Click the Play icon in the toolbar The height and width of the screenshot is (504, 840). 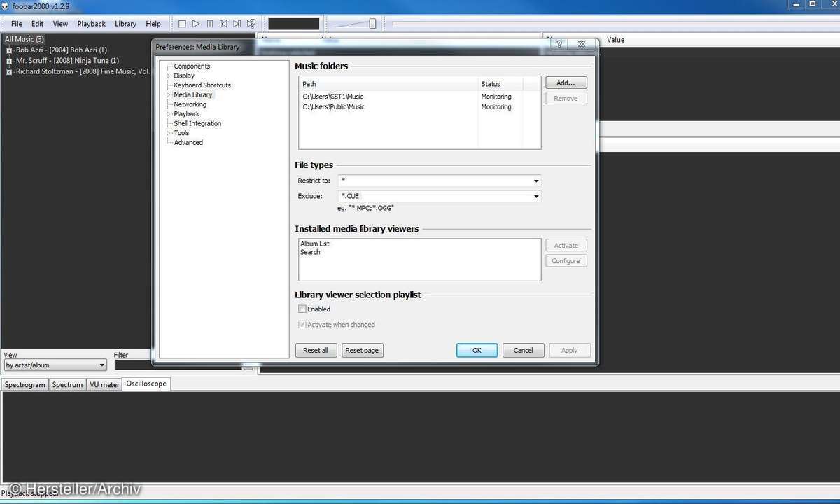pyautogui.click(x=196, y=24)
